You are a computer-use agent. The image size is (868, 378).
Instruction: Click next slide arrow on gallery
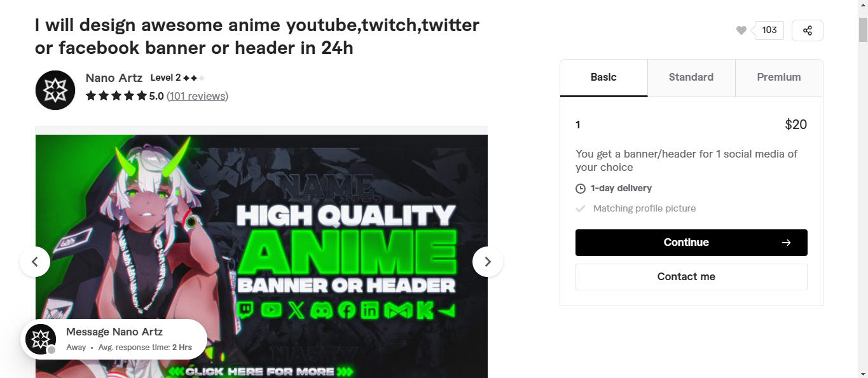pos(488,262)
